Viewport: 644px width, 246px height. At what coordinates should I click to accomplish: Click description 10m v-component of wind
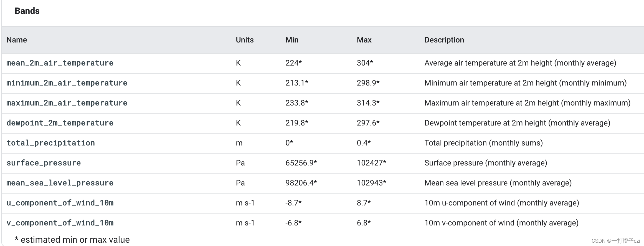[x=501, y=223]
